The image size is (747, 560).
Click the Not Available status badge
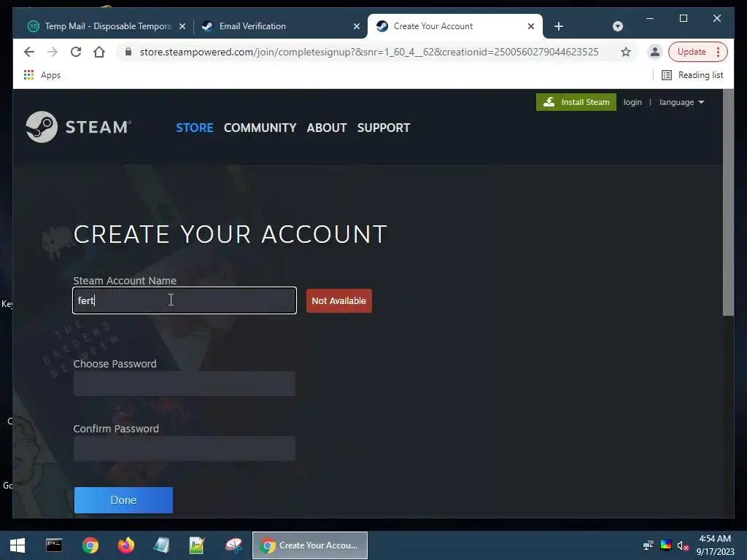(338, 301)
